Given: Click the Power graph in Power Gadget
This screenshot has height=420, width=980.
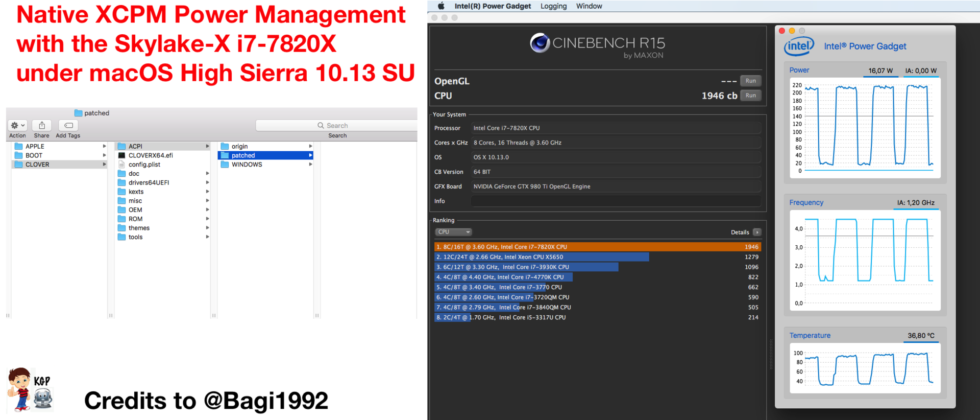Looking at the screenshot, I should point(865,128).
